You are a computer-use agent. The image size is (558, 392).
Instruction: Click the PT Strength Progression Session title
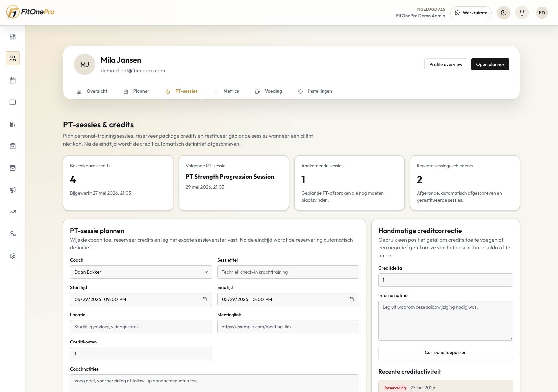tap(230, 177)
